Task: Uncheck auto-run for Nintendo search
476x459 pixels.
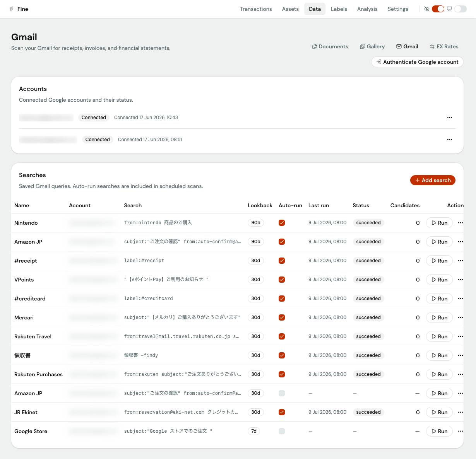Action: (x=282, y=223)
